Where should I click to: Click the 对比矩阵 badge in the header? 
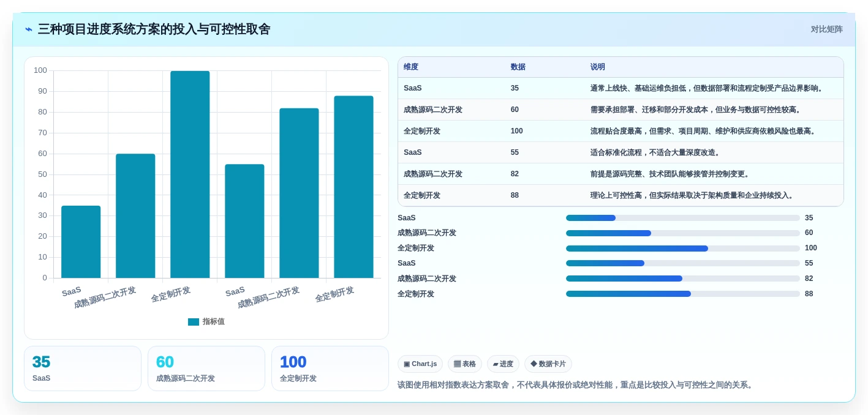tap(826, 29)
